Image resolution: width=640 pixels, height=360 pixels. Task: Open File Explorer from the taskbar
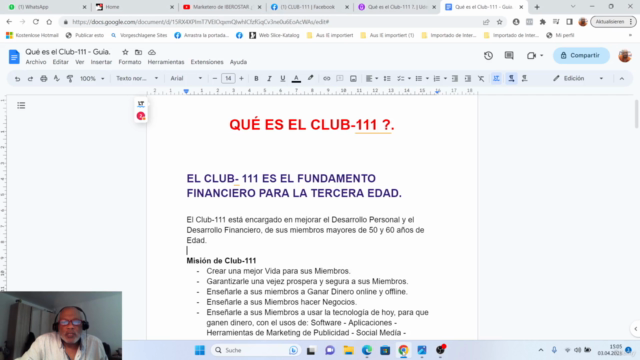pos(348,350)
